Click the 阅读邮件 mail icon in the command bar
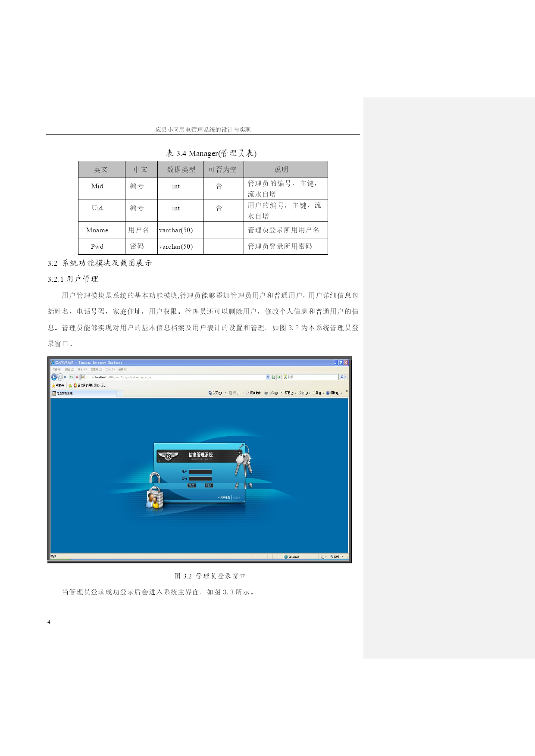This screenshot has width=535, height=756. click(x=247, y=393)
